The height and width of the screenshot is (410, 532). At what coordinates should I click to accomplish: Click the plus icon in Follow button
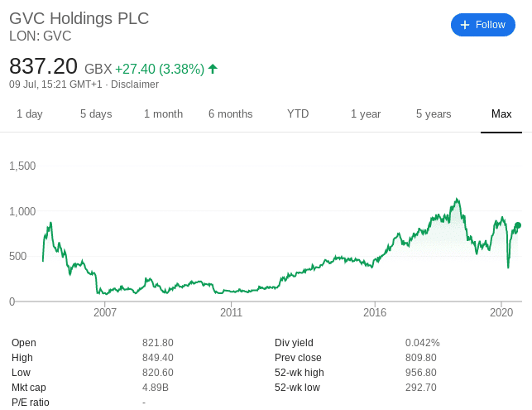(x=464, y=25)
